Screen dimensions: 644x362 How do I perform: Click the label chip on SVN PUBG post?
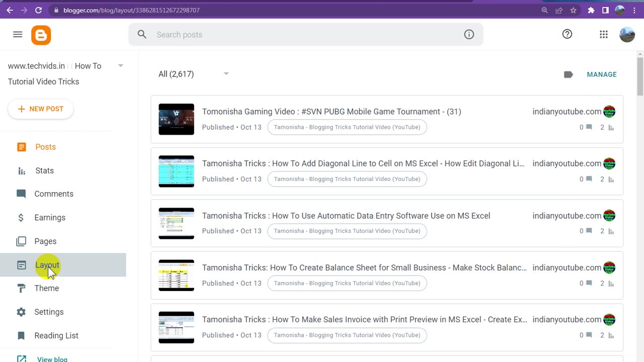click(x=347, y=127)
